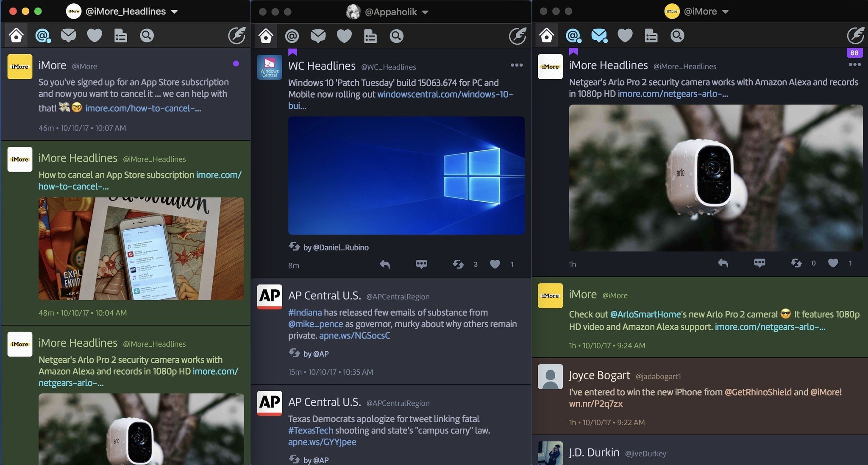Like Netgear Arlo tweet in @iMore window

[x=833, y=263]
